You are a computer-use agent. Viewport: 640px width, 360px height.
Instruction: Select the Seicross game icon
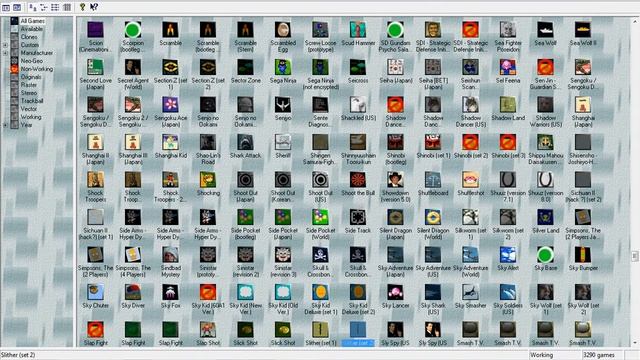coord(358,67)
